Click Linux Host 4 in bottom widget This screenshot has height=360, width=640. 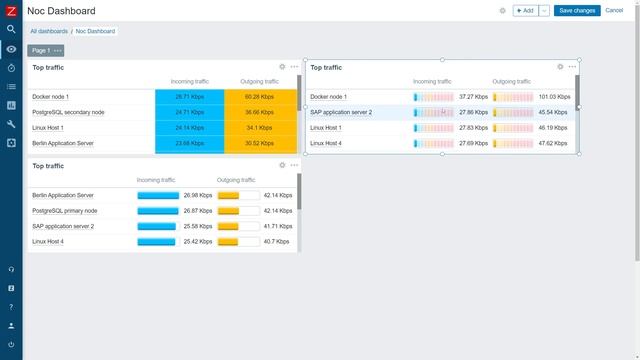(x=48, y=242)
